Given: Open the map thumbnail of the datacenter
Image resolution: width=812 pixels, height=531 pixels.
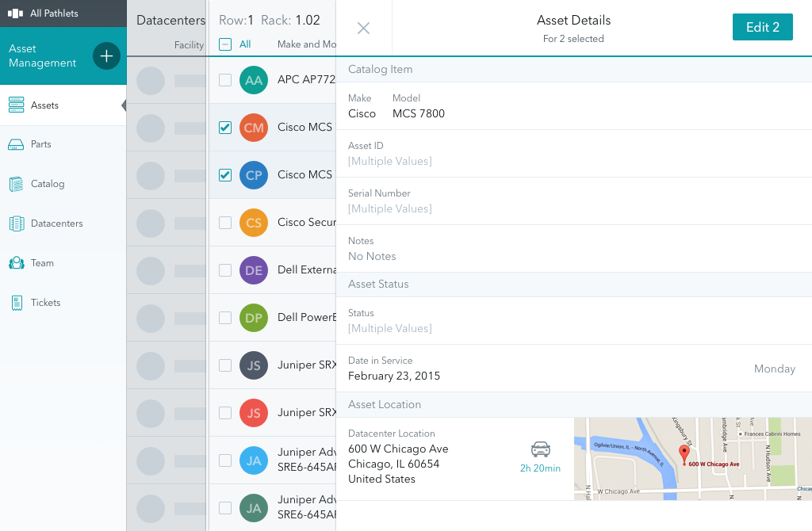Looking at the screenshot, I should 692,459.
